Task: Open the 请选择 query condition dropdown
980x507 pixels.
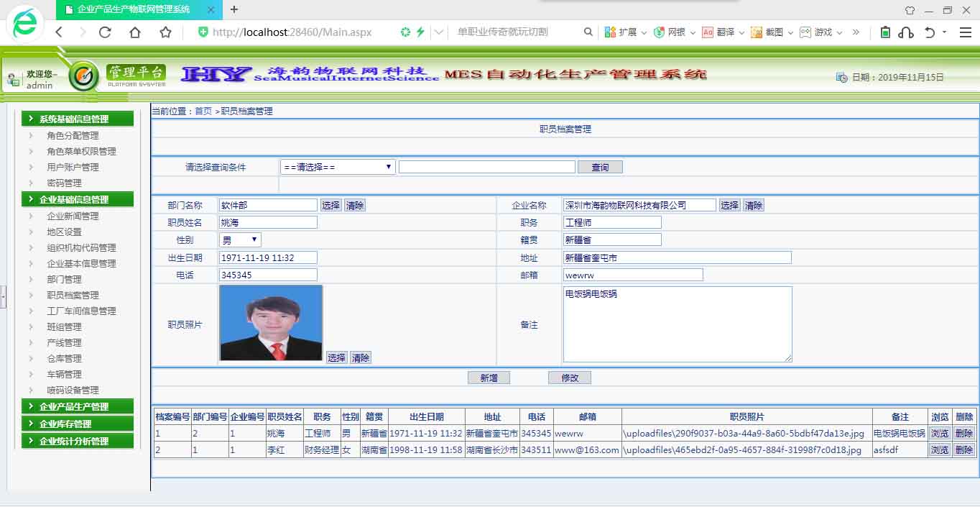Action: pos(338,167)
